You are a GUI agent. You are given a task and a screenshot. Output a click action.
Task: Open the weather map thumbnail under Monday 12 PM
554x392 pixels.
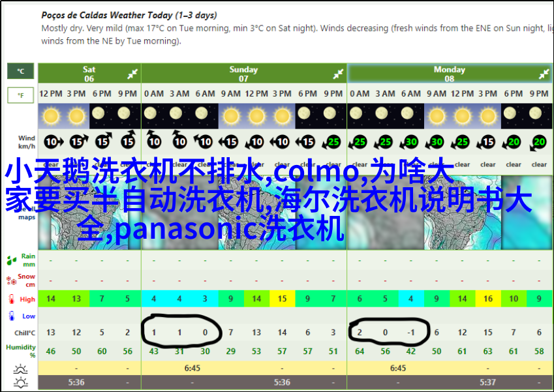point(463,213)
